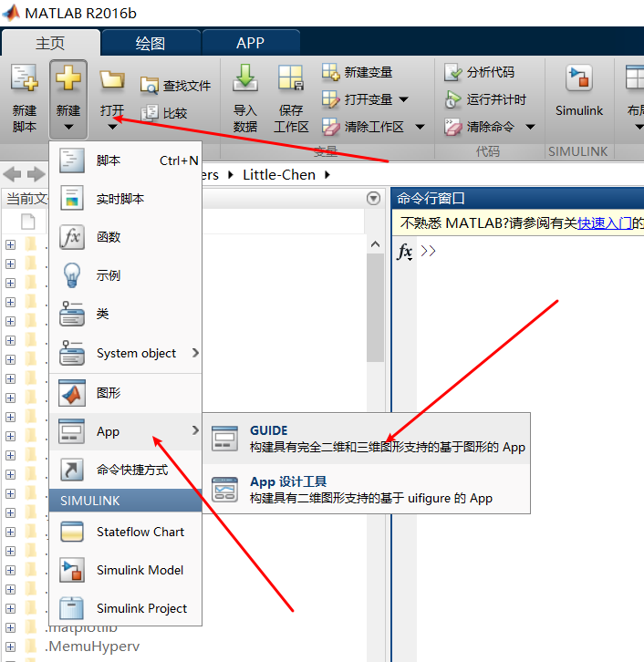This screenshot has height=662, width=644.
Task: Click Clear Workspace (清除工作区) icon
Action: (330, 127)
